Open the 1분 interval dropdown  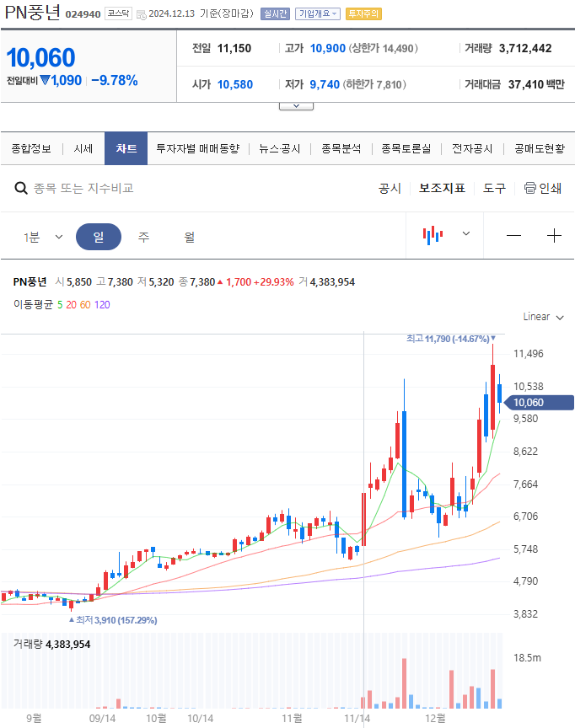43,238
